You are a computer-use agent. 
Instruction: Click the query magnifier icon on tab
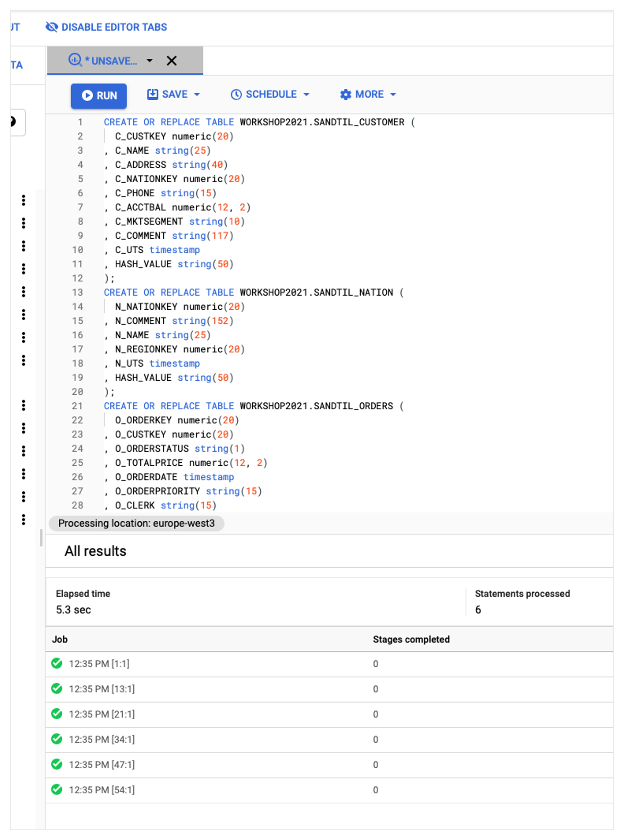click(75, 60)
